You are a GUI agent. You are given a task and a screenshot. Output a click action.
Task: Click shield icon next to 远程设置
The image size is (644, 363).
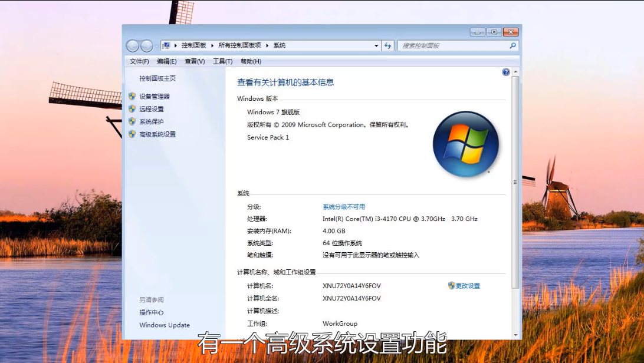(132, 108)
